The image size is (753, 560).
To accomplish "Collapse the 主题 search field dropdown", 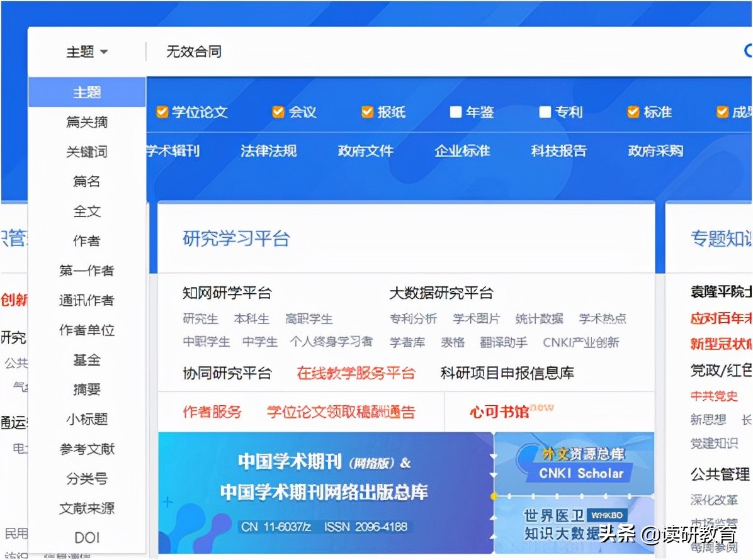I will pyautogui.click(x=86, y=52).
